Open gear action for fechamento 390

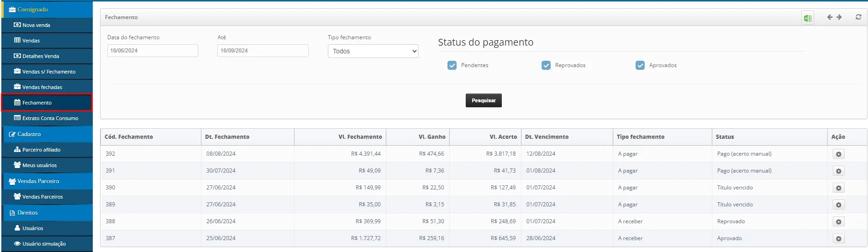[838, 188]
